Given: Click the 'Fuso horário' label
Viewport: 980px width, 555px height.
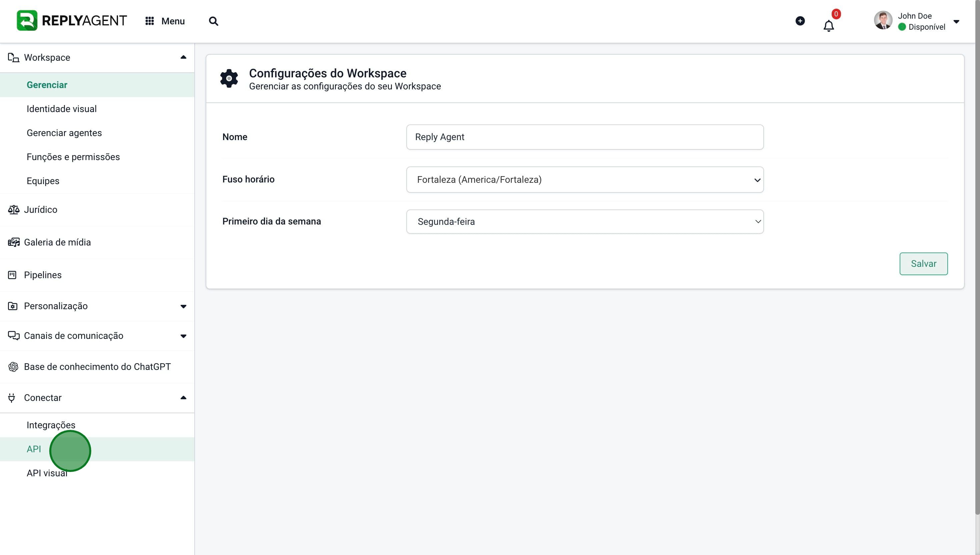Looking at the screenshot, I should click(248, 179).
